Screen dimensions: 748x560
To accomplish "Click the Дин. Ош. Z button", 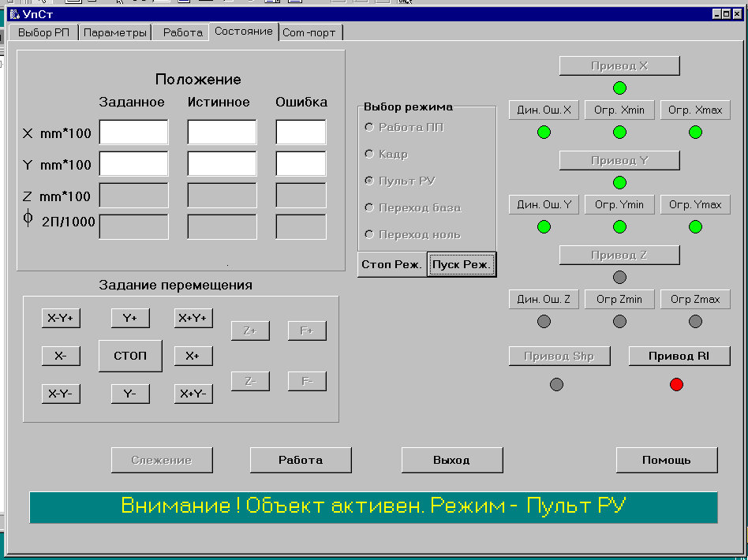I will 544,299.
